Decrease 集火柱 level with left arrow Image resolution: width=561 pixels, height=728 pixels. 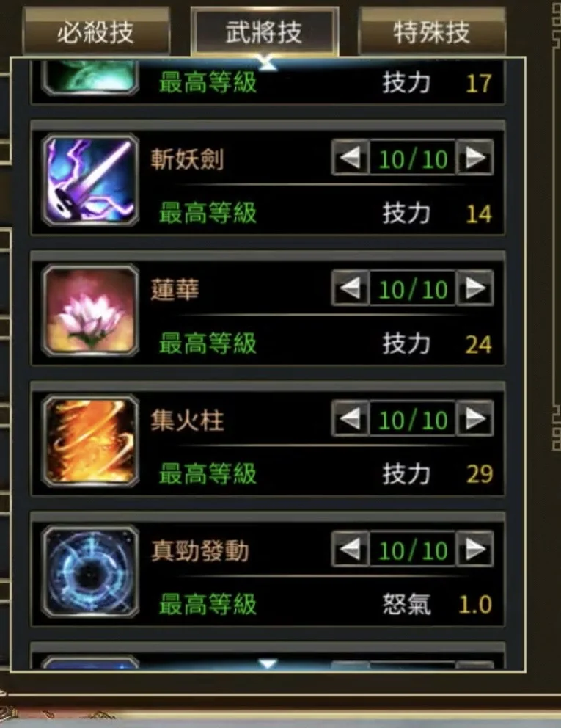coord(351,419)
